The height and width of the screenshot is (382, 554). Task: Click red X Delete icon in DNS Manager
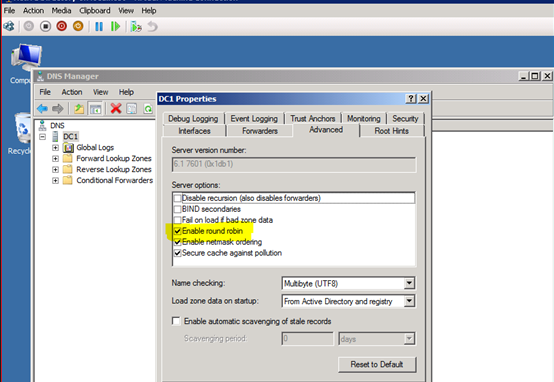(x=116, y=108)
